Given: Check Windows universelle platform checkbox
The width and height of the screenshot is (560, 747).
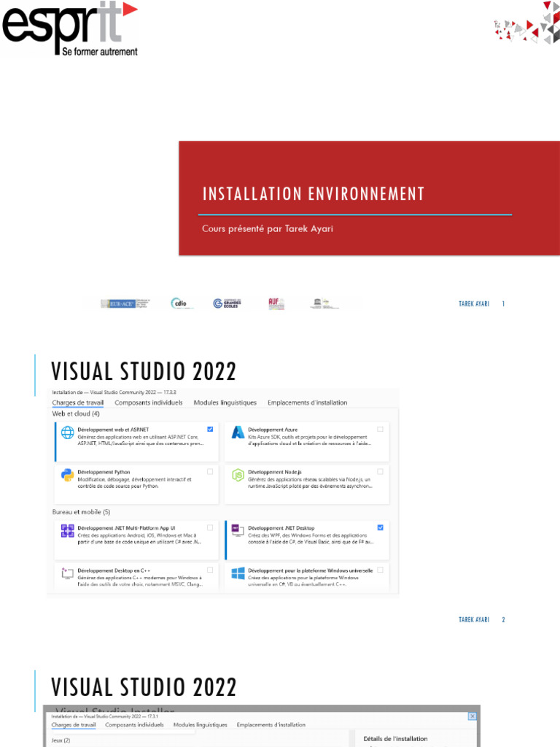Looking at the screenshot, I should 380,570.
